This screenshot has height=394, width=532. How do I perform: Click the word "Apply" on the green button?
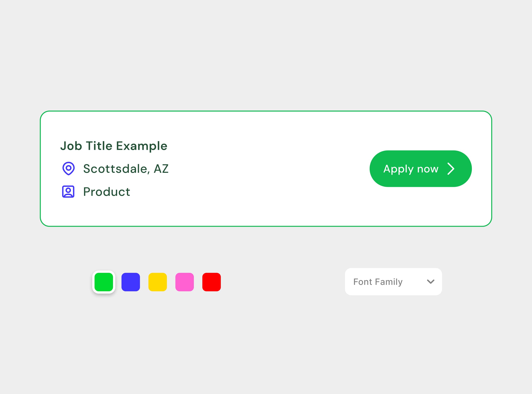tap(398, 169)
